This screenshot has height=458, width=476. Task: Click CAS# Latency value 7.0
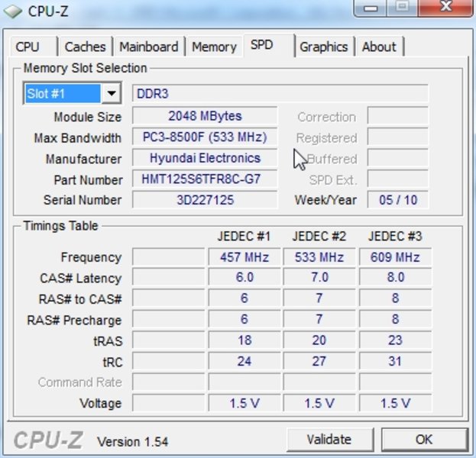pyautogui.click(x=319, y=277)
